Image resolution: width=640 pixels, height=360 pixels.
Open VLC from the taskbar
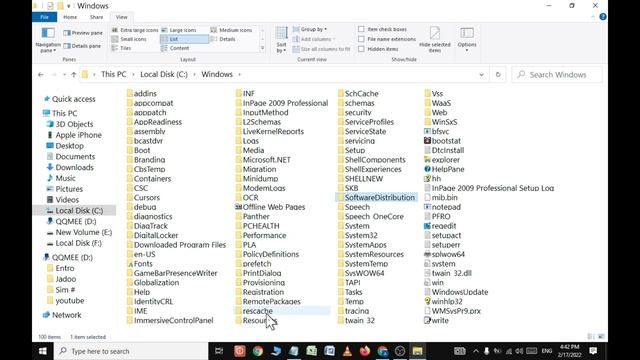347,351
